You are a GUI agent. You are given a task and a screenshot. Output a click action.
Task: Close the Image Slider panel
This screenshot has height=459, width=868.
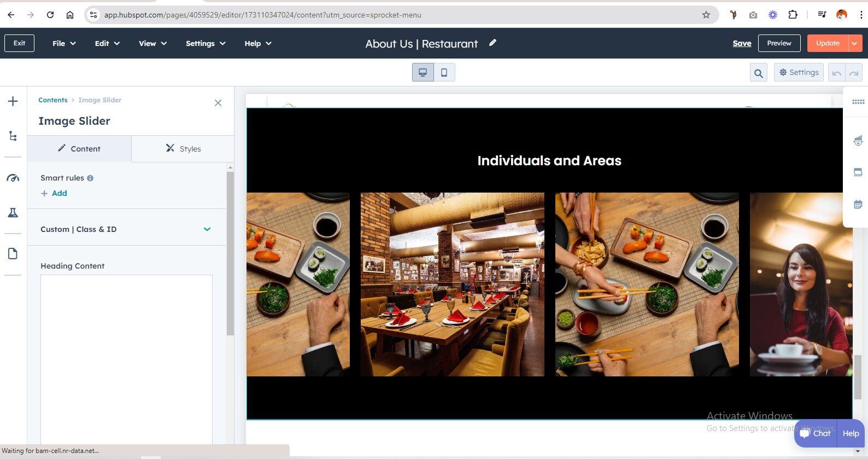pos(218,103)
